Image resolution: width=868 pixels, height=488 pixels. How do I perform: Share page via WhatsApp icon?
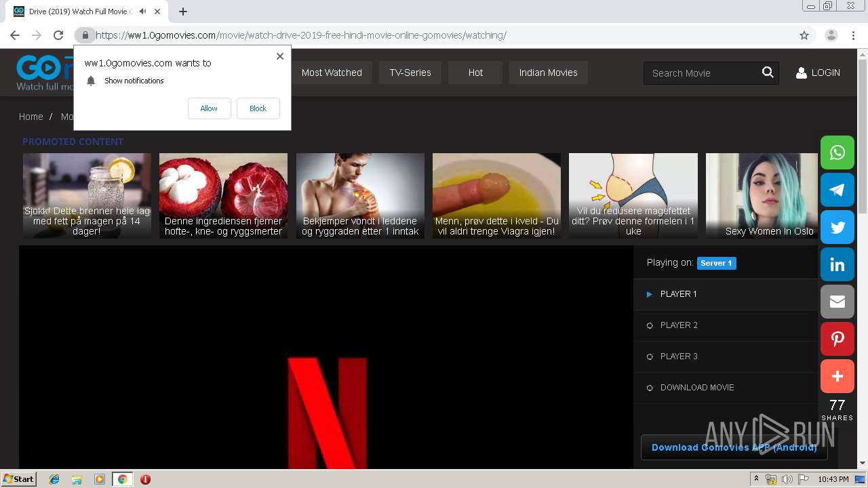pos(837,152)
